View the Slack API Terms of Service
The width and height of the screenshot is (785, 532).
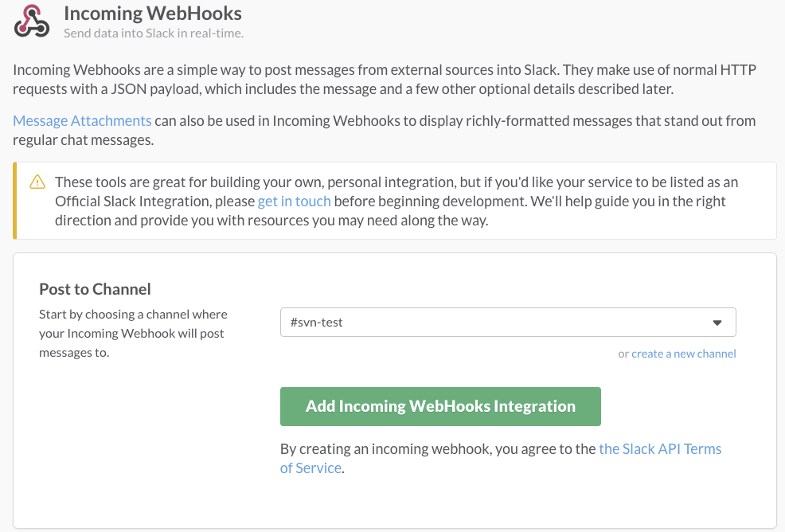(x=659, y=448)
